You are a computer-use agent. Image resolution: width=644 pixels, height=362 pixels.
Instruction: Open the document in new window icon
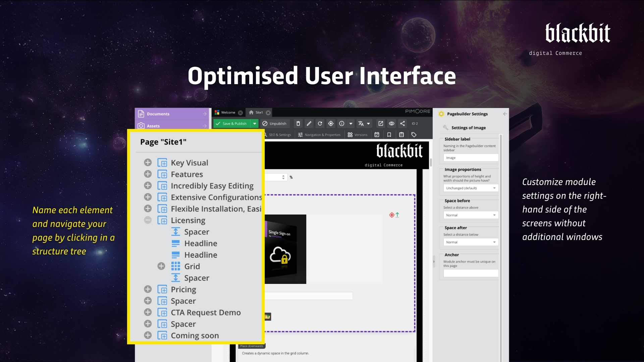(380, 124)
